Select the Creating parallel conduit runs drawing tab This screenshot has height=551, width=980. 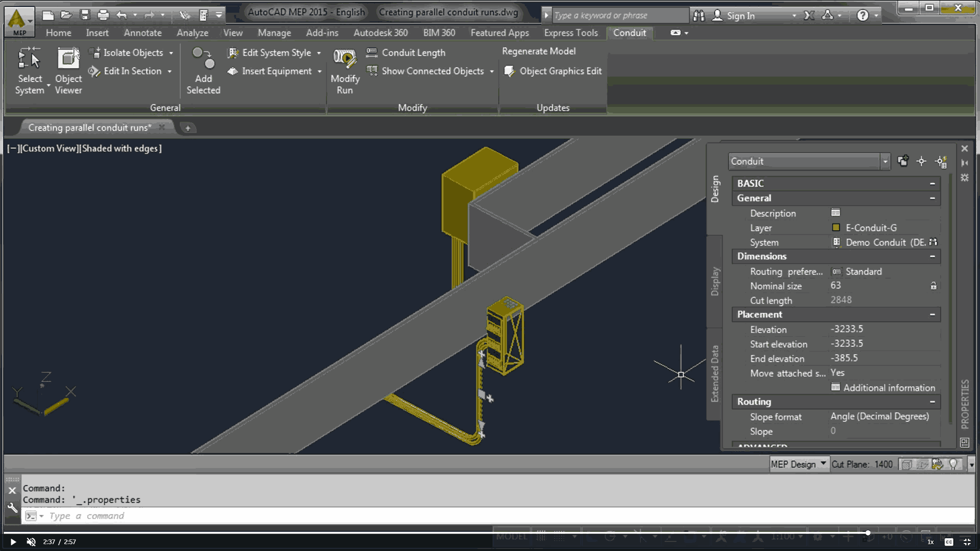90,128
